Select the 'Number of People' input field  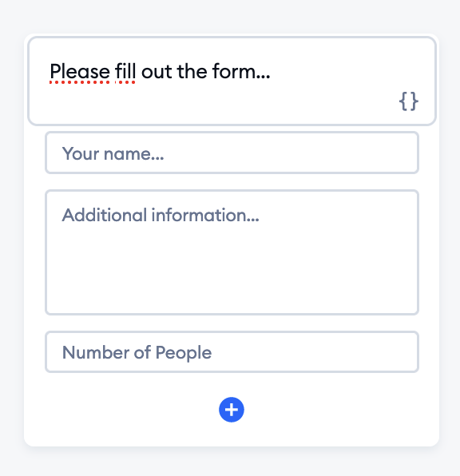tap(232, 352)
